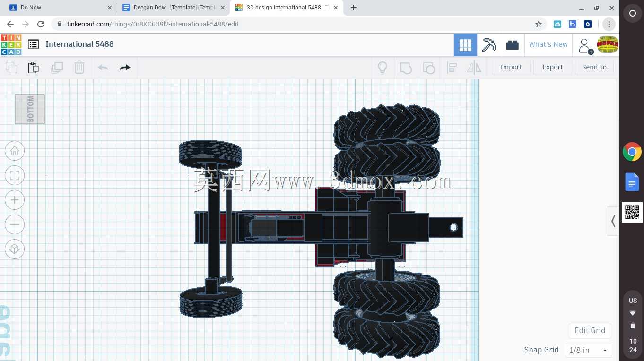Click the BOTTOM view cube
The width and height of the screenshot is (644, 361).
click(30, 109)
